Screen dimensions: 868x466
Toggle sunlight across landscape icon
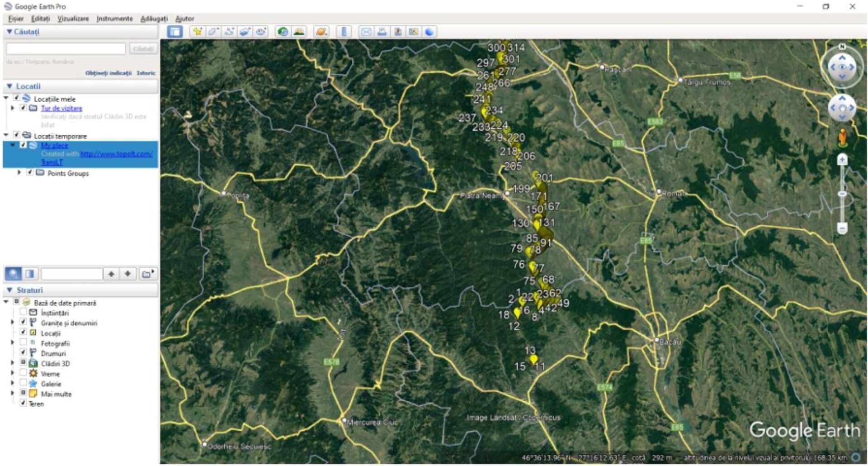coord(298,32)
